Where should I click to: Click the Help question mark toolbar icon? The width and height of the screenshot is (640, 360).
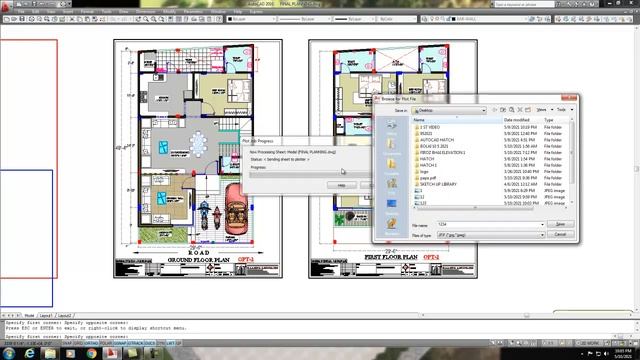219,19
